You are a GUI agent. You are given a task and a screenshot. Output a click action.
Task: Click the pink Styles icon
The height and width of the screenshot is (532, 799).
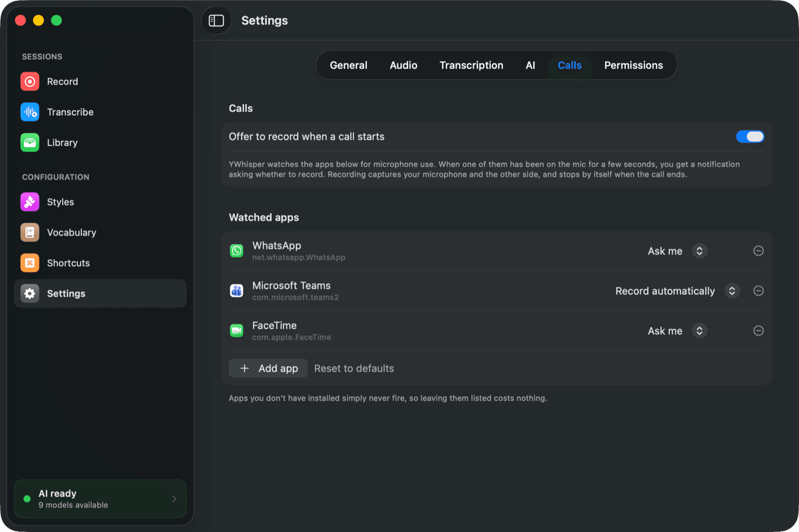(30, 202)
